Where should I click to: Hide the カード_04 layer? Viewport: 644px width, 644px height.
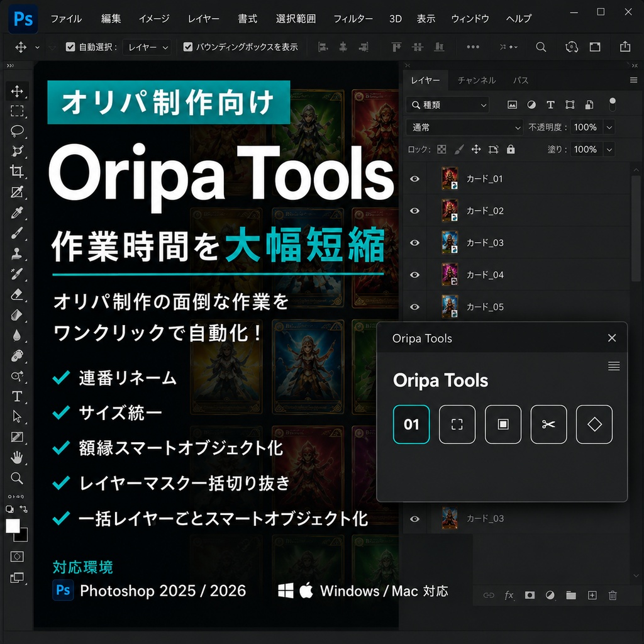pyautogui.click(x=415, y=275)
